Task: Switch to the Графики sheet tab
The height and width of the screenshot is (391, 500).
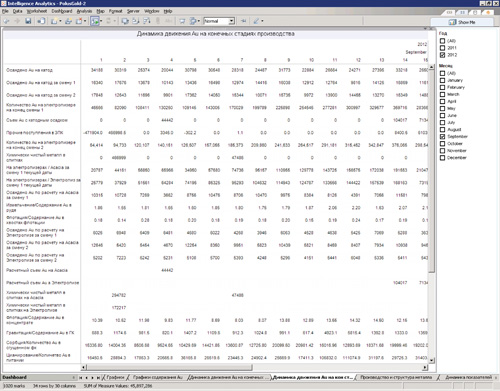Action: (x=115, y=377)
